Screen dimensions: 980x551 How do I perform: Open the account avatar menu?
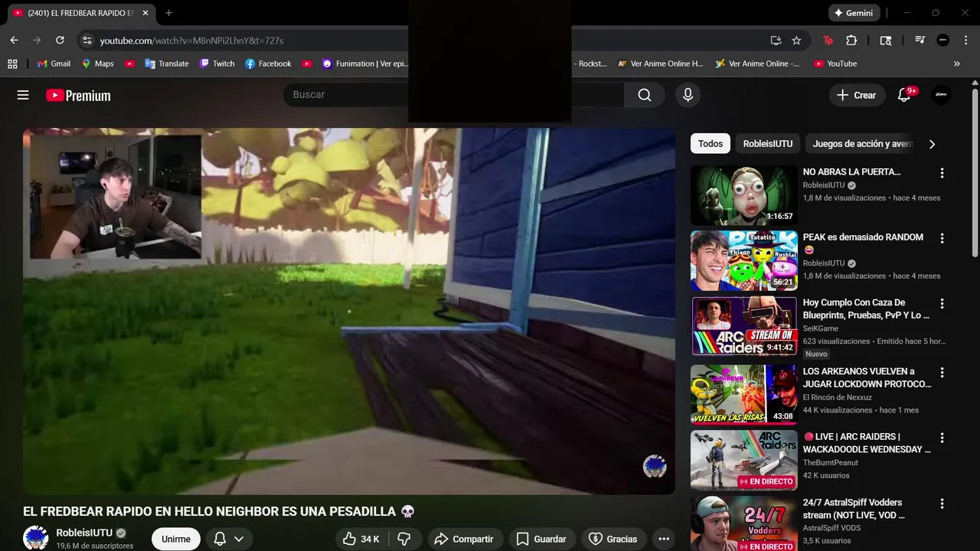942,95
